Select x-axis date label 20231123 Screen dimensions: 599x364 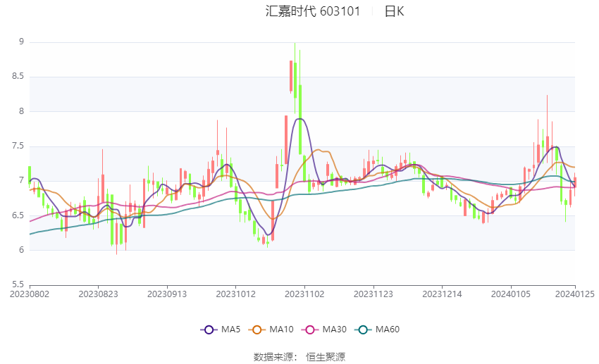coord(373,294)
